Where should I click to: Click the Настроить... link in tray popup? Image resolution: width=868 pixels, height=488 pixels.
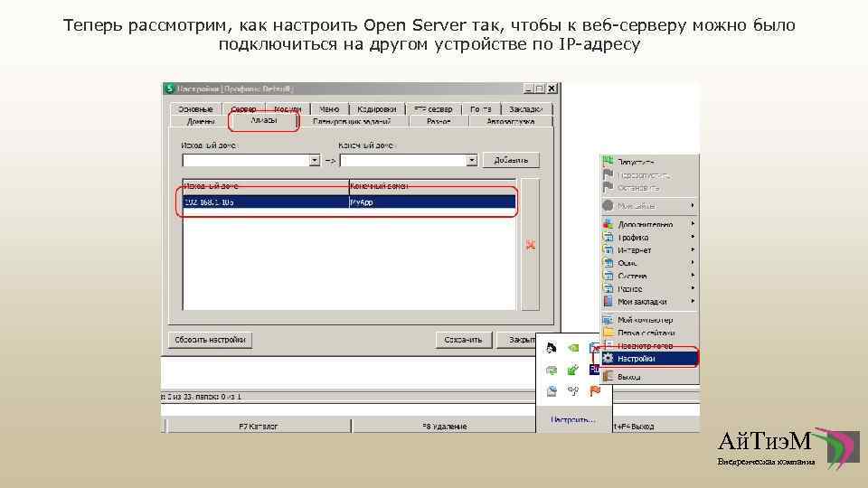(x=572, y=420)
